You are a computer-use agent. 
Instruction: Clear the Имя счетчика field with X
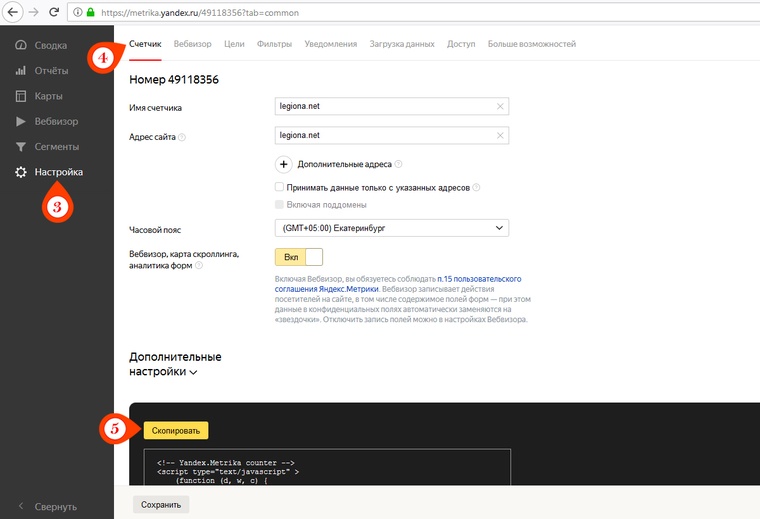click(500, 107)
